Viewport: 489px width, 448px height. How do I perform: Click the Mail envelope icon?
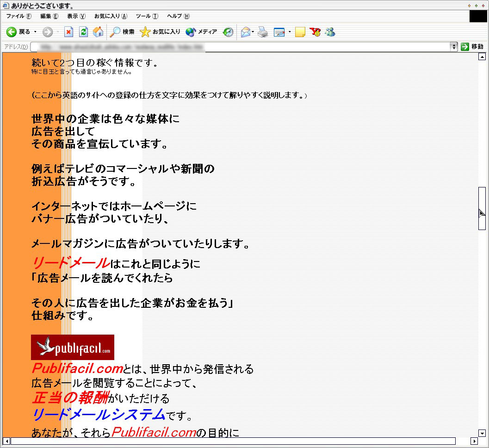pyautogui.click(x=246, y=32)
